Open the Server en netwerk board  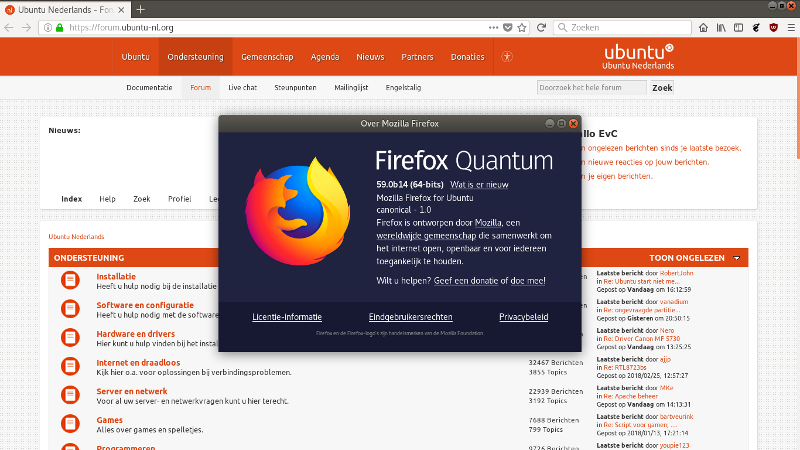(132, 391)
